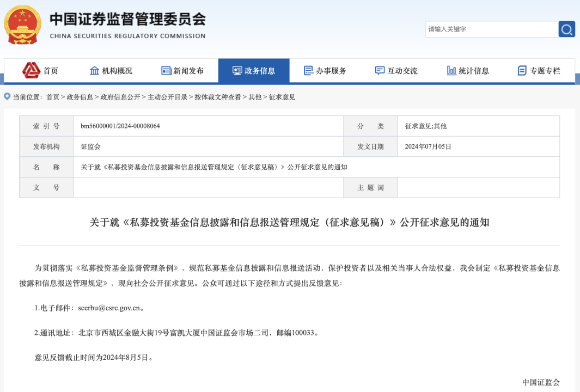Switch to the 办事服务 tab
This screenshot has width=580, height=392.
pyautogui.click(x=325, y=71)
